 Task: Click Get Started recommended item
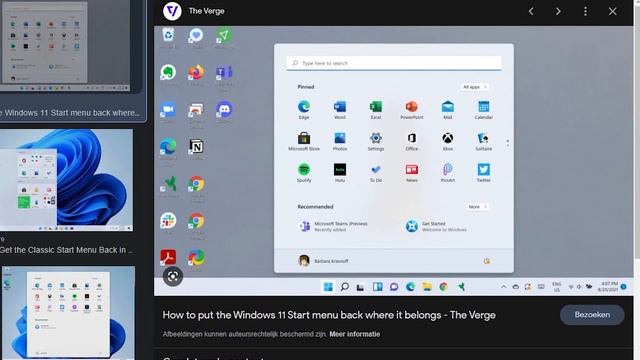[x=437, y=226]
